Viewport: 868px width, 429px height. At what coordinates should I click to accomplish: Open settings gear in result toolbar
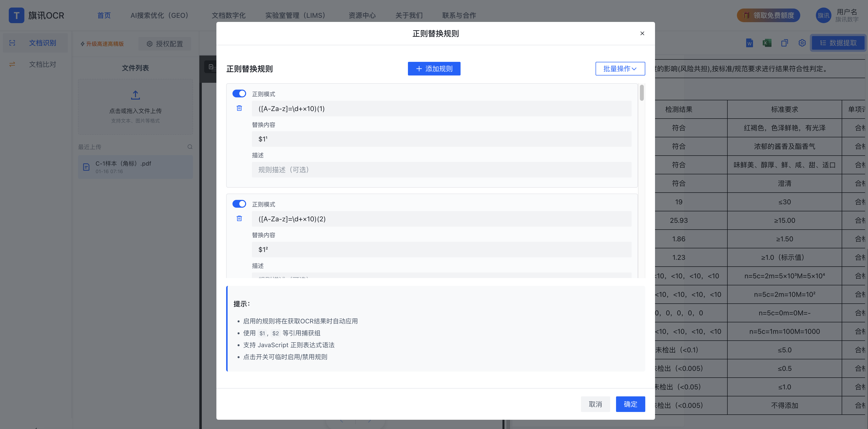(x=802, y=43)
